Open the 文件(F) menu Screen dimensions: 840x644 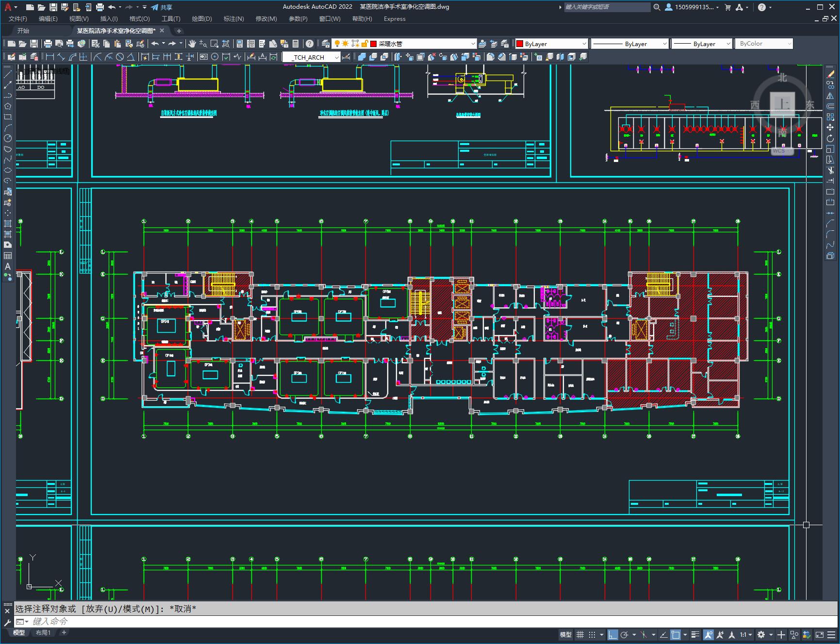[x=18, y=19]
